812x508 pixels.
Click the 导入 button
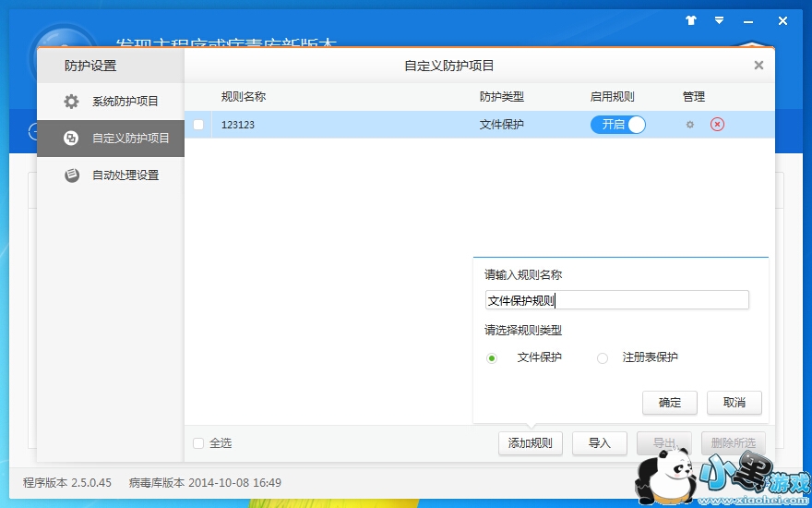coord(600,443)
